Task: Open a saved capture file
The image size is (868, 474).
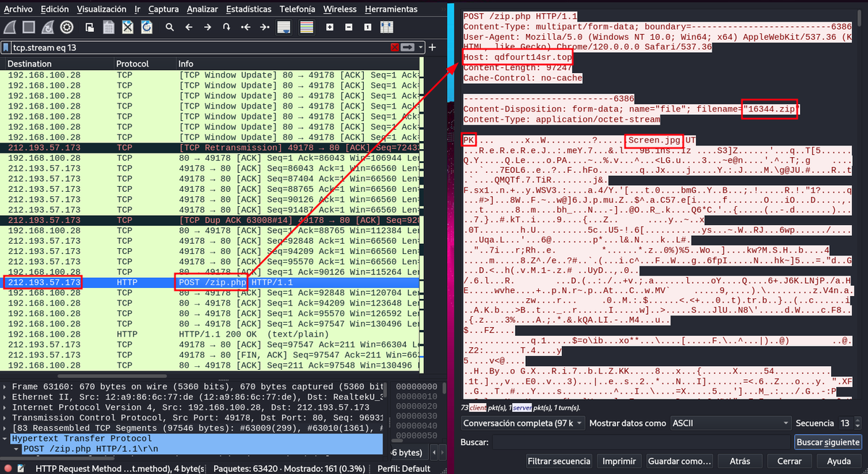Action: point(90,27)
